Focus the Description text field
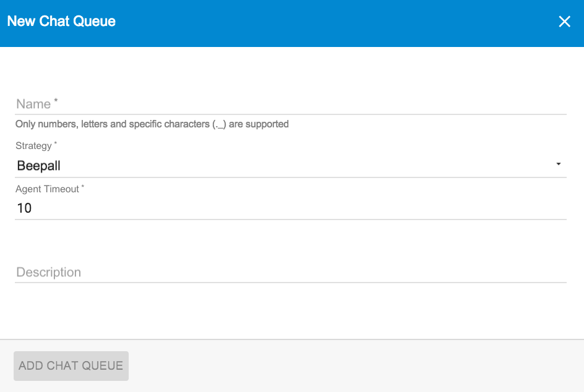This screenshot has width=584, height=392. coord(291,272)
